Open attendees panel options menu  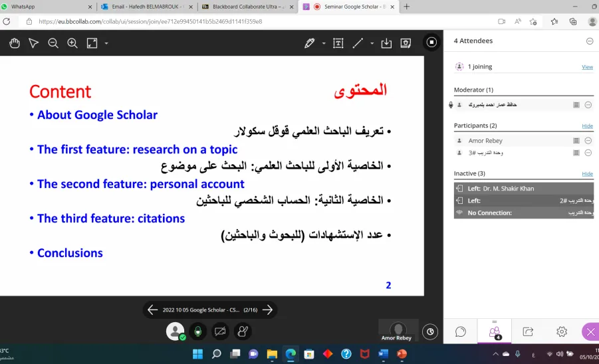point(590,41)
